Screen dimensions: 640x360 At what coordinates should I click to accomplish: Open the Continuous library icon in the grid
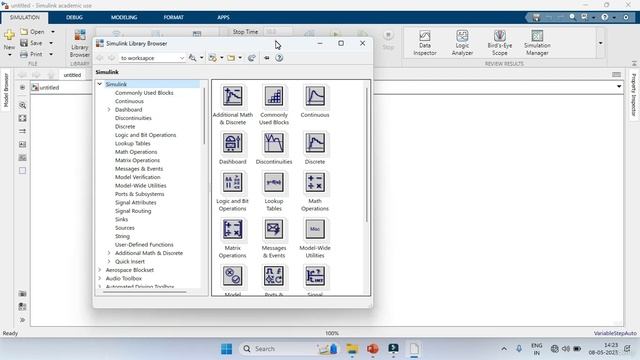pos(315,96)
